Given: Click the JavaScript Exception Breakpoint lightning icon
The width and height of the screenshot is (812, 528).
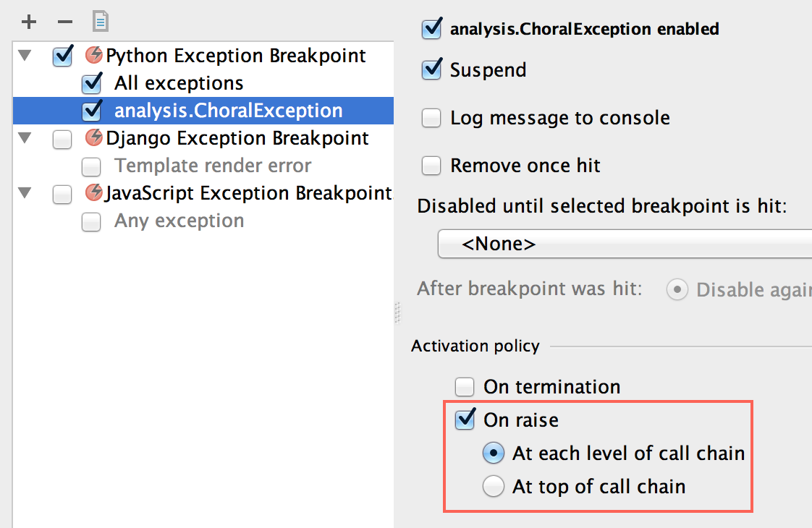Looking at the screenshot, I should tap(94, 192).
